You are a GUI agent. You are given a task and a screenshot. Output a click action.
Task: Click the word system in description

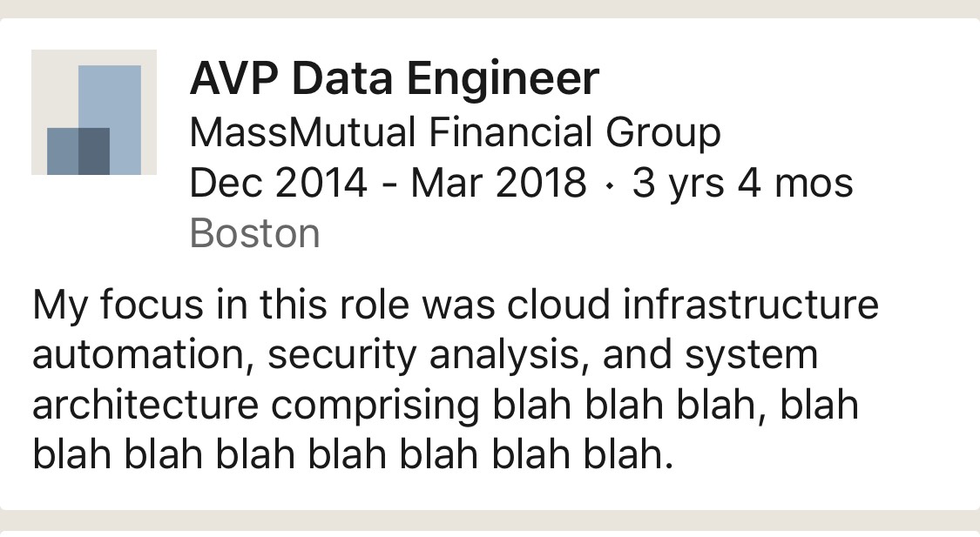click(x=751, y=355)
